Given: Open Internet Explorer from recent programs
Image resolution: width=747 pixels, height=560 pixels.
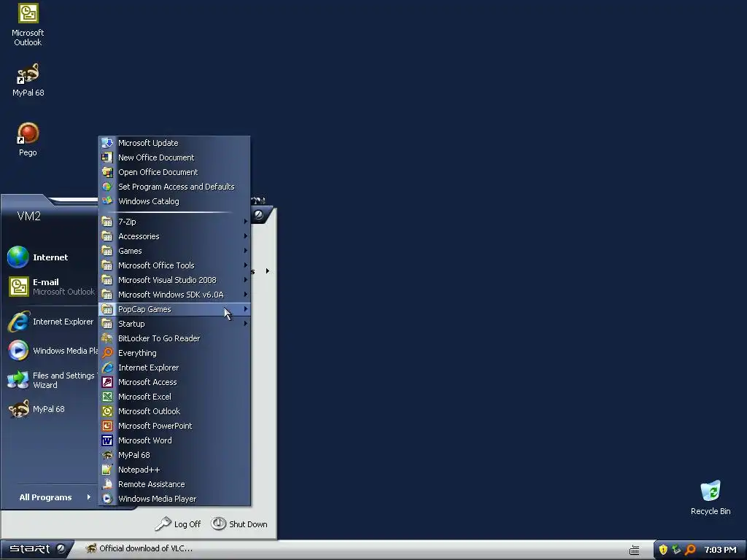Looking at the screenshot, I should point(51,322).
